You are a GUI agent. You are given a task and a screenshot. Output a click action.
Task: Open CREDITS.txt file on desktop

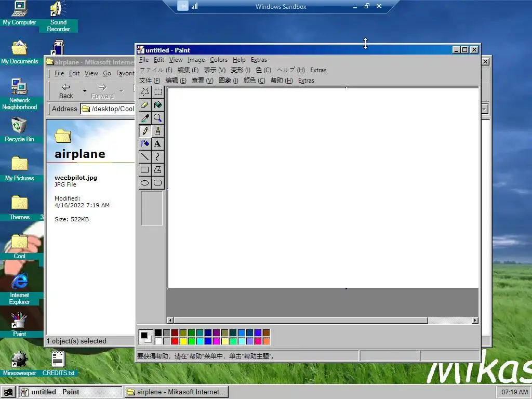58,364
